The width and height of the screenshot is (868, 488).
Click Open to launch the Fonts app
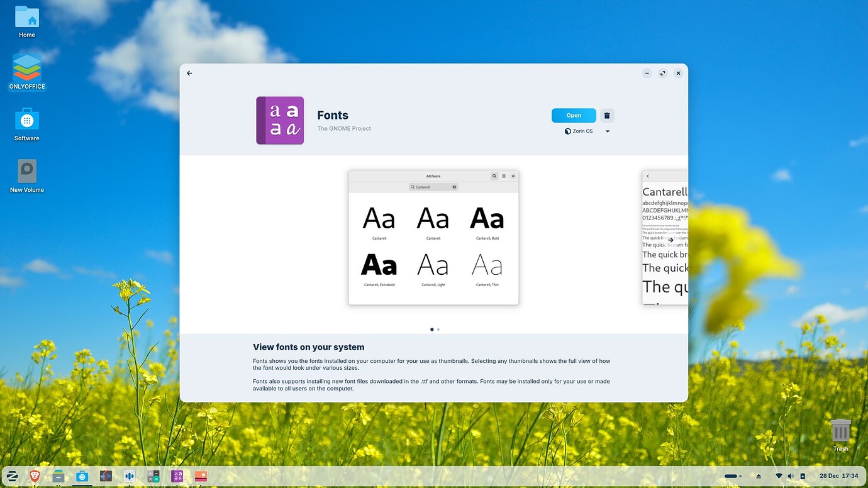(573, 115)
